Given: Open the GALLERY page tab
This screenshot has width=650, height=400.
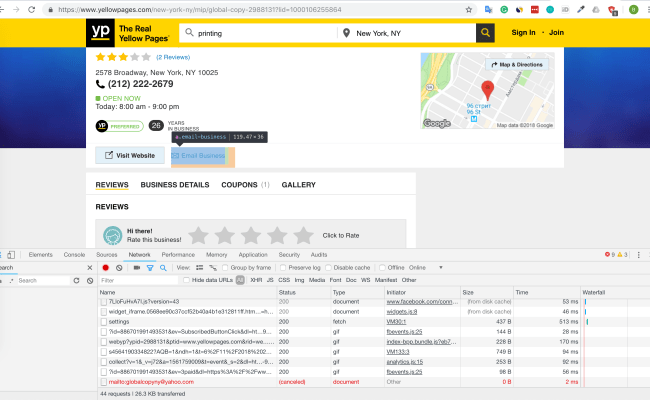Looking at the screenshot, I should click(x=298, y=185).
